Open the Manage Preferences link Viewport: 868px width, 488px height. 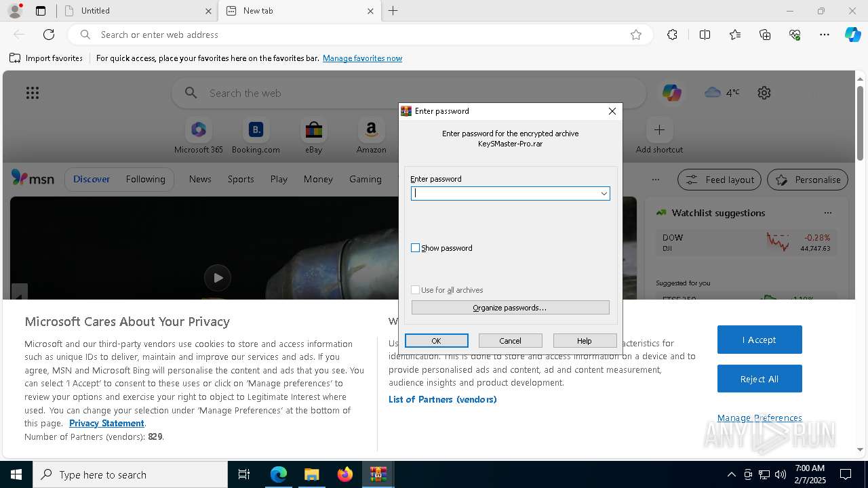point(759,418)
